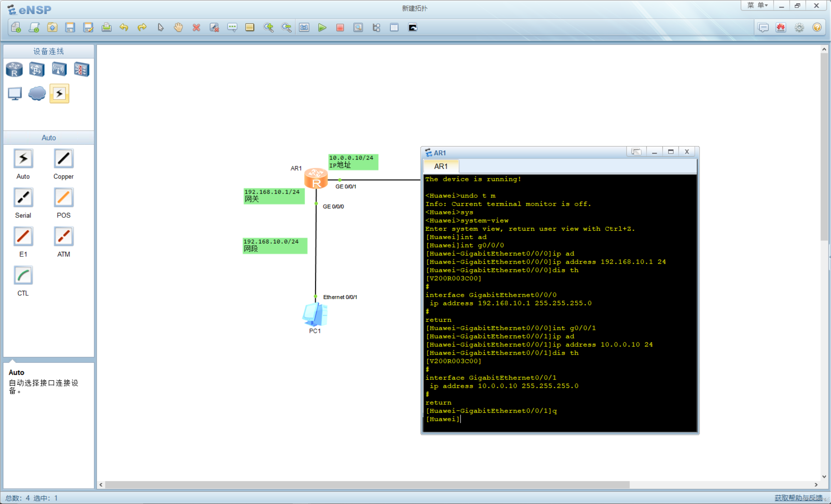Switch to the AR1 console tab
831x504 pixels.
click(x=441, y=166)
